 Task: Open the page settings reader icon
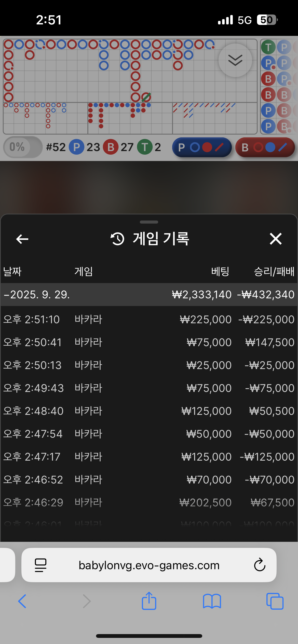(40, 565)
